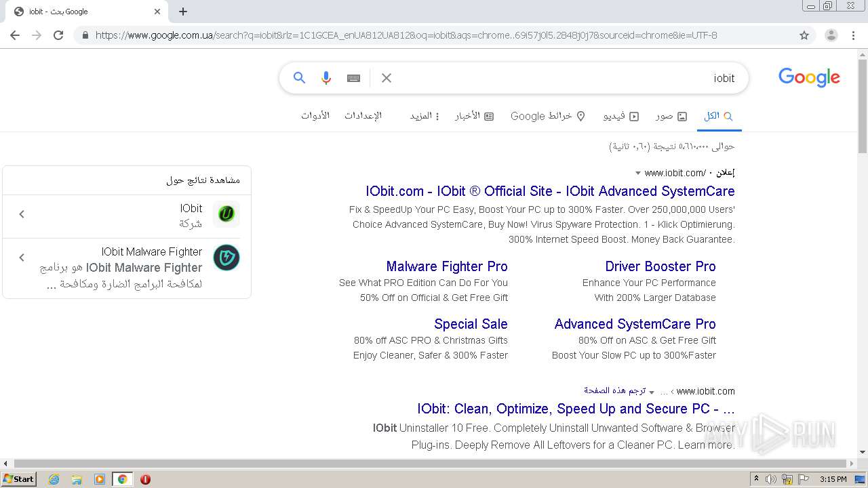Start voice search with microphone icon
This screenshot has width=868, height=488.
point(326,78)
